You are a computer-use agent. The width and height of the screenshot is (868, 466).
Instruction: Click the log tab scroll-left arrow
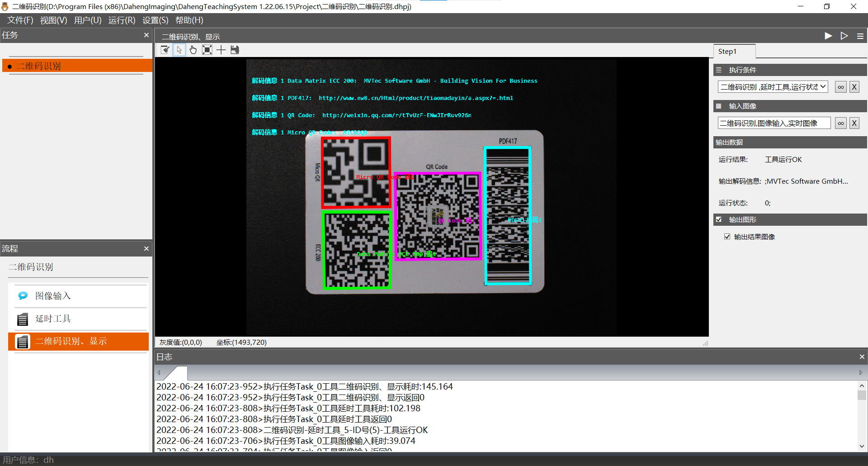(x=159, y=373)
